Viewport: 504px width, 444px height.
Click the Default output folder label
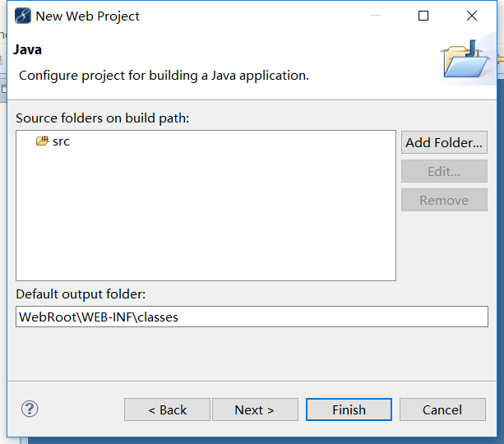point(81,294)
